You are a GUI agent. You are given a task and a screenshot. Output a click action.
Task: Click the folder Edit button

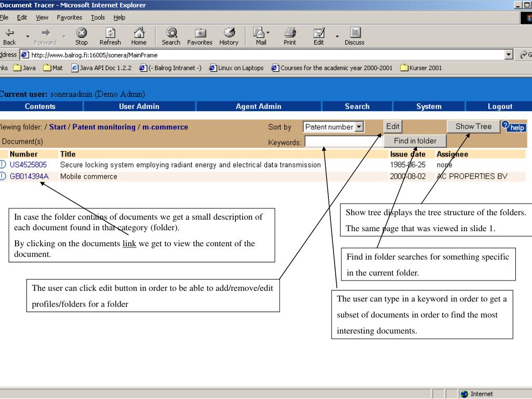pos(393,127)
